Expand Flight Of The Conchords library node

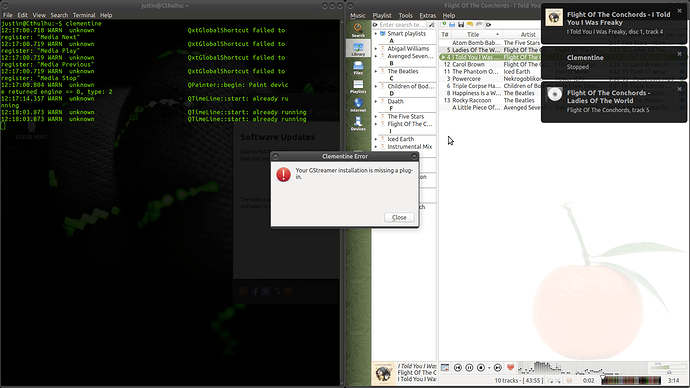tap(376, 124)
